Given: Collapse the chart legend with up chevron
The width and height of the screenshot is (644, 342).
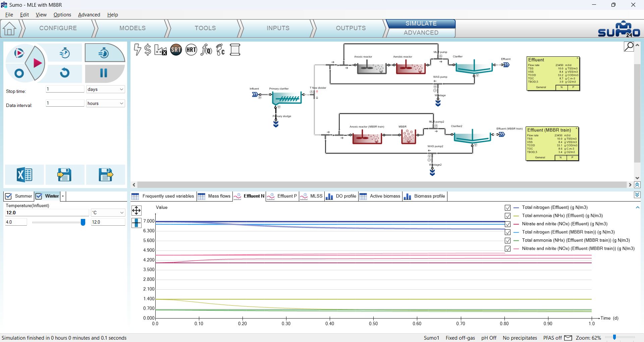Looking at the screenshot, I should point(637,208).
